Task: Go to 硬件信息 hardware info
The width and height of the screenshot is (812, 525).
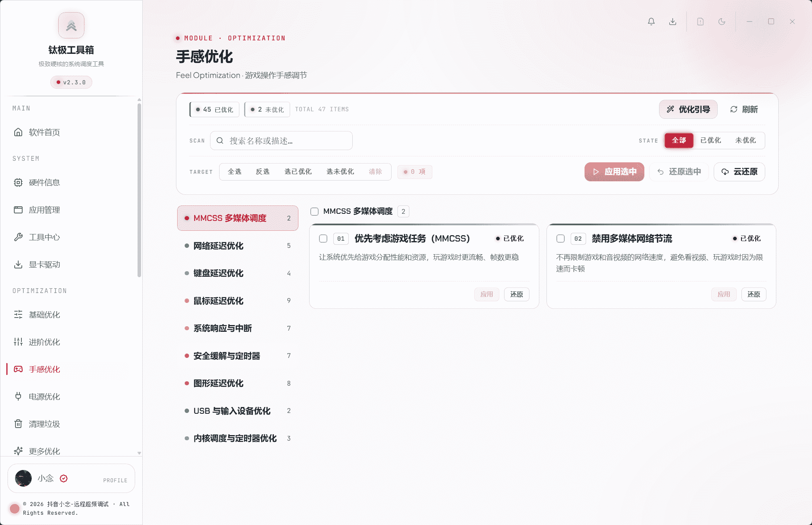Action: pyautogui.click(x=71, y=183)
